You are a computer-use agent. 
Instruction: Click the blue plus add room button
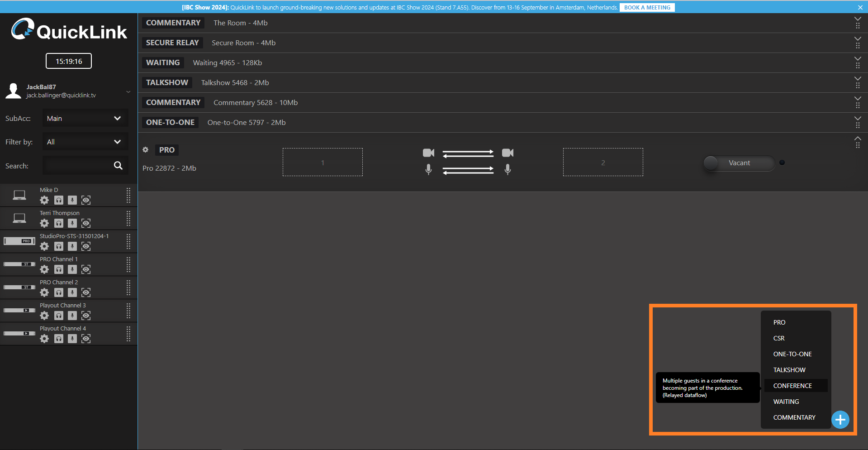tap(840, 420)
